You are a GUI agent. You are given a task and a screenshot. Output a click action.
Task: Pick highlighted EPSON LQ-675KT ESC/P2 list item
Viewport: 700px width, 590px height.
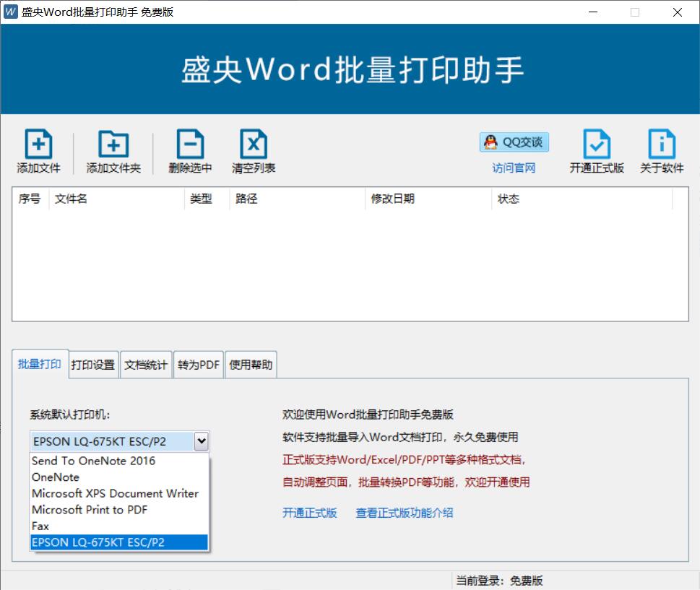coord(119,542)
